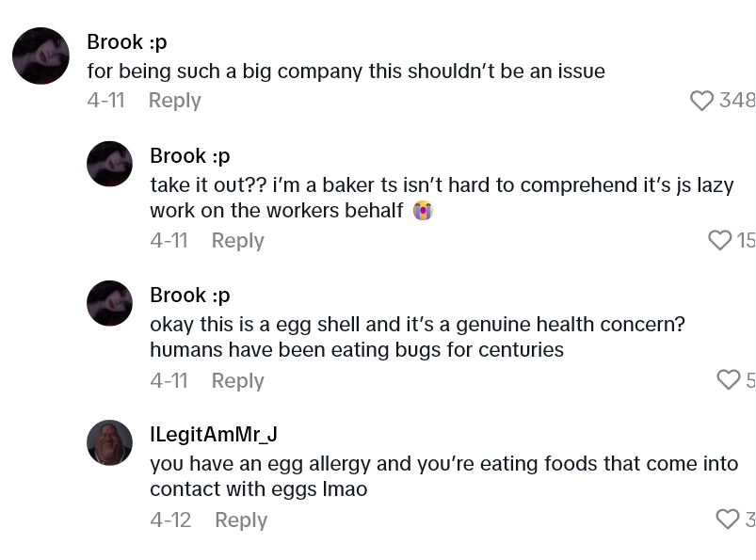Screen dimensions: 756x560
Task: Click the 4-12 date on ILegitAmMr_J's comment
Action: [170, 520]
